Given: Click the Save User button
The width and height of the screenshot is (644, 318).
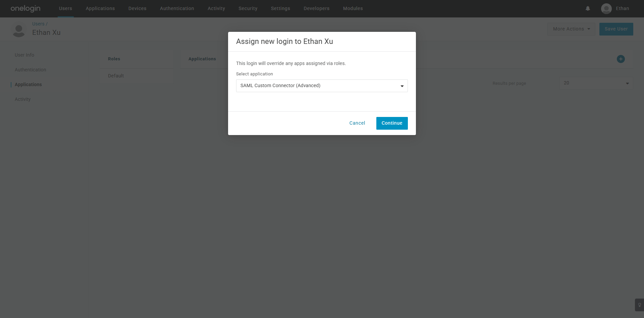Looking at the screenshot, I should point(616,29).
